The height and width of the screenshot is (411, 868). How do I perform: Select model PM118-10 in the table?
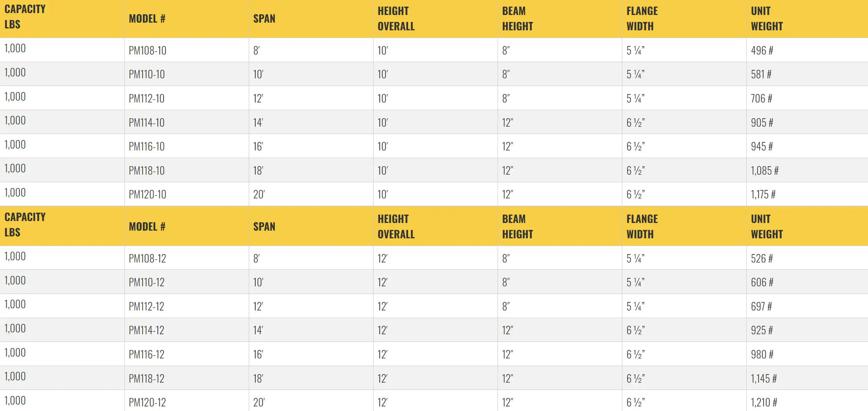pyautogui.click(x=146, y=171)
